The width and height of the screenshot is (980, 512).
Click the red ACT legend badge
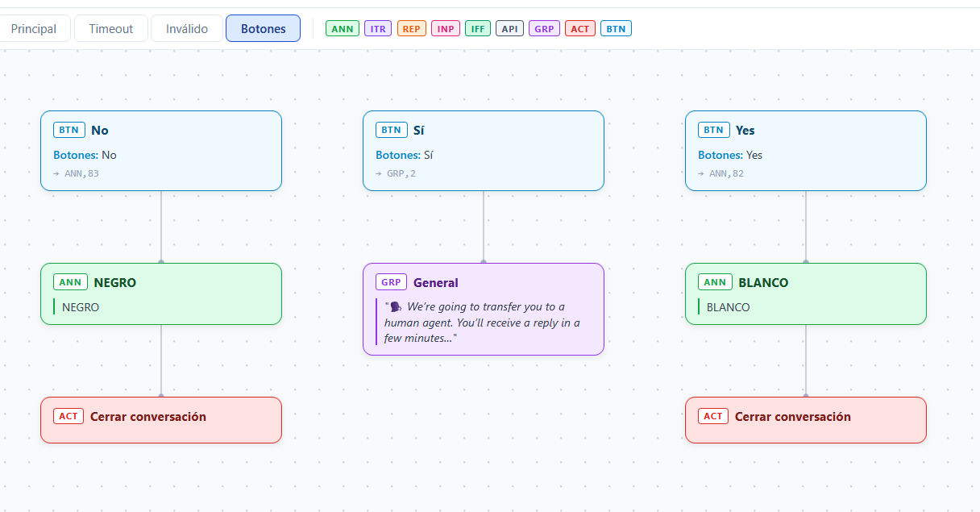click(580, 29)
